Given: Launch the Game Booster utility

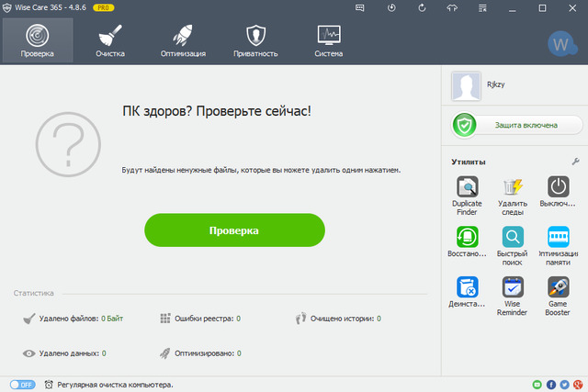Looking at the screenshot, I should [x=559, y=289].
